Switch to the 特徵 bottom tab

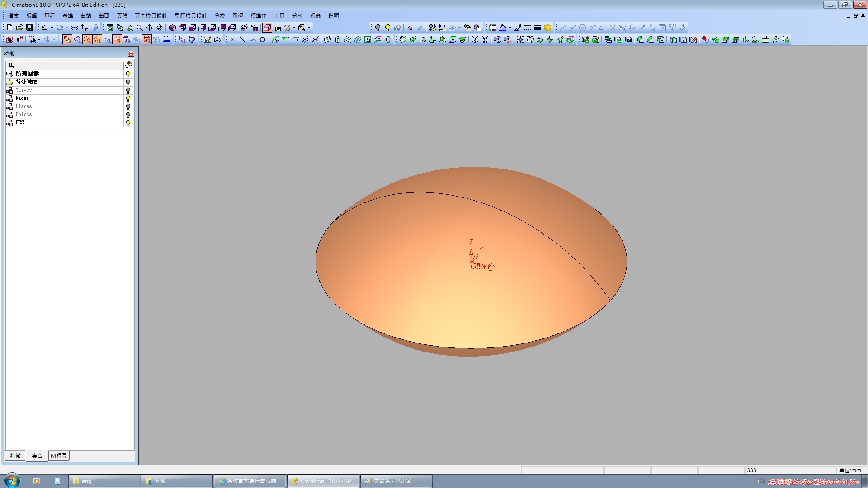15,455
